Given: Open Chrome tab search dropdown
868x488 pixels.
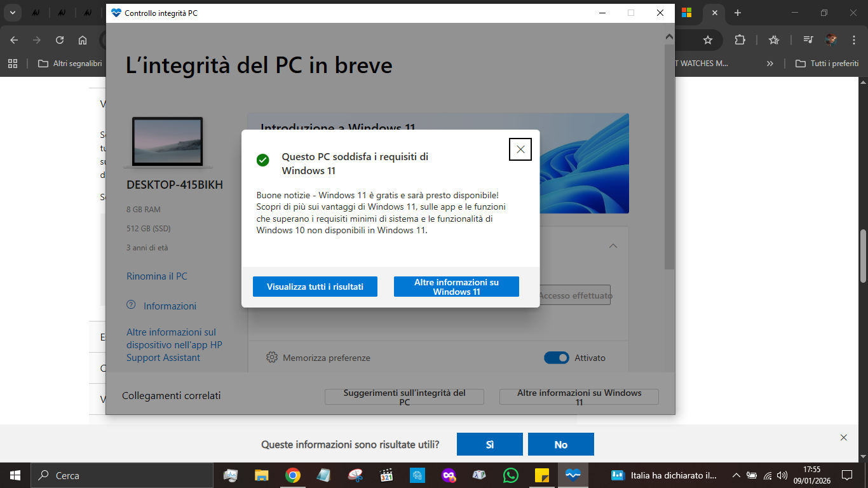Looking at the screenshot, I should (x=12, y=13).
